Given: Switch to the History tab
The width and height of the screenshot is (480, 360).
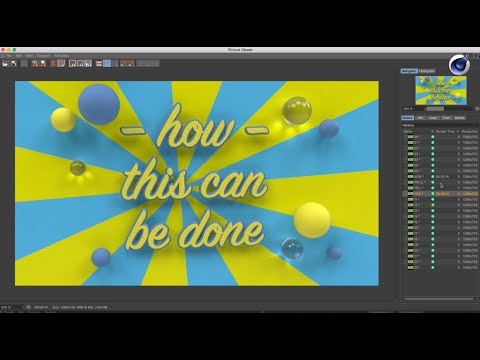Looking at the screenshot, I should tap(407, 118).
